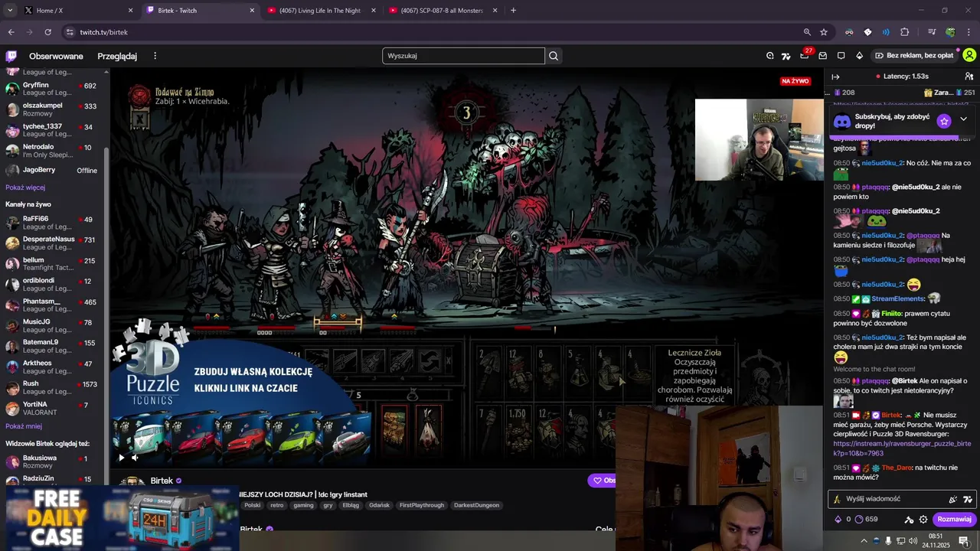Image resolution: width=980 pixels, height=551 pixels.
Task: Open the green user avatar menu
Action: pos(969,55)
